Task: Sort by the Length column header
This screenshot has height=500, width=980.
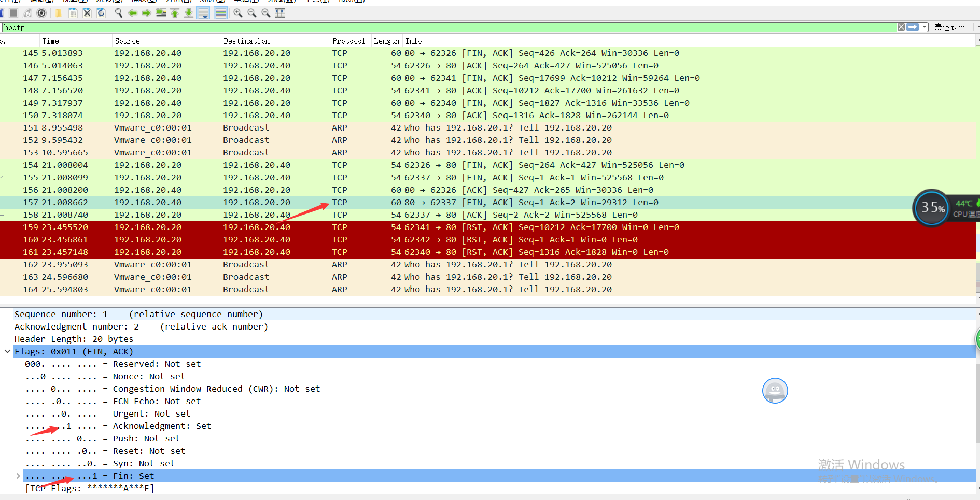Action: [387, 41]
